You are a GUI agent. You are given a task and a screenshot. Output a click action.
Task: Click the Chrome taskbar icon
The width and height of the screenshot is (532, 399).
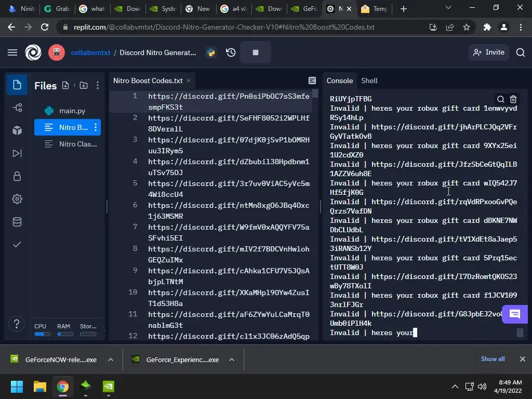pyautogui.click(x=62, y=387)
